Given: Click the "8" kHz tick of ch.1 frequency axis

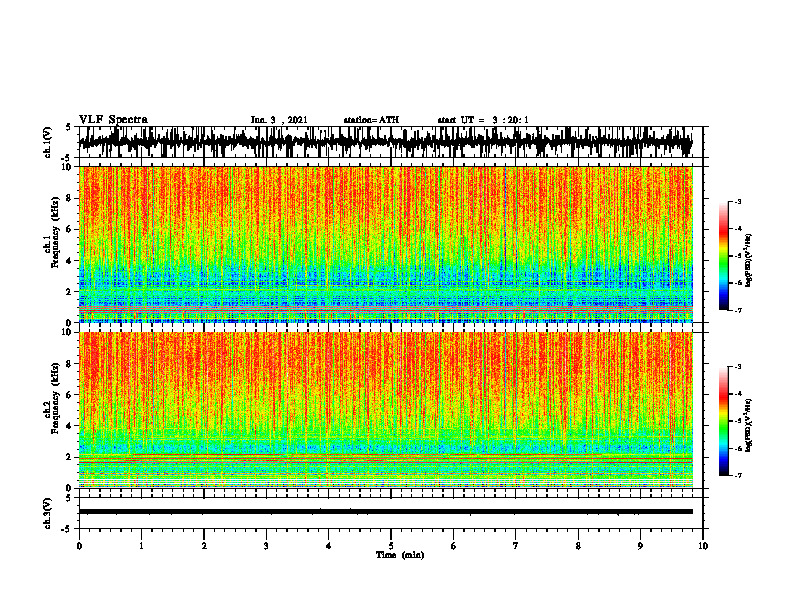Looking at the screenshot, I should click(69, 198).
